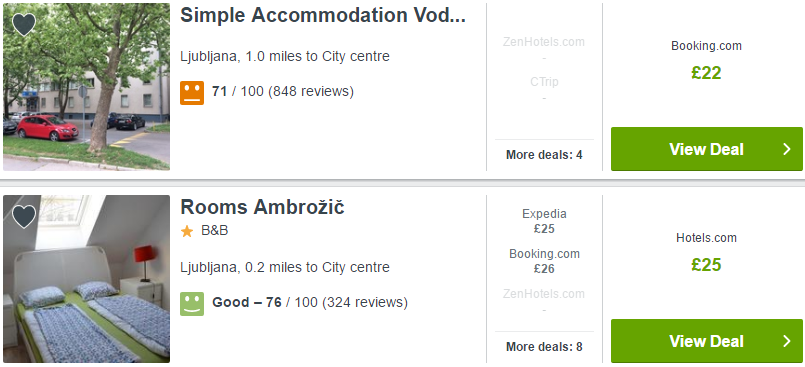This screenshot has width=805, height=367.
Task: Open Simple Accommodation Vod... hotel title
Action: pyautogui.click(x=323, y=16)
